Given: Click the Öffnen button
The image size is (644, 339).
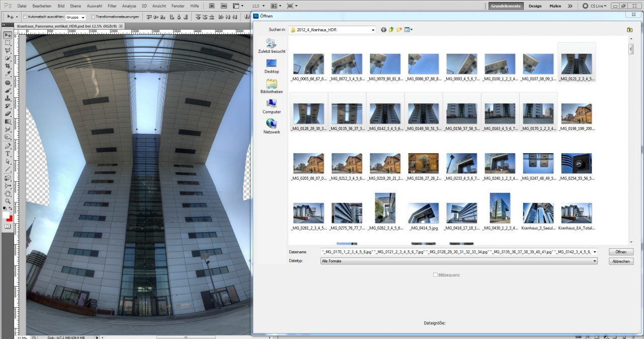Looking at the screenshot, I should (620, 252).
